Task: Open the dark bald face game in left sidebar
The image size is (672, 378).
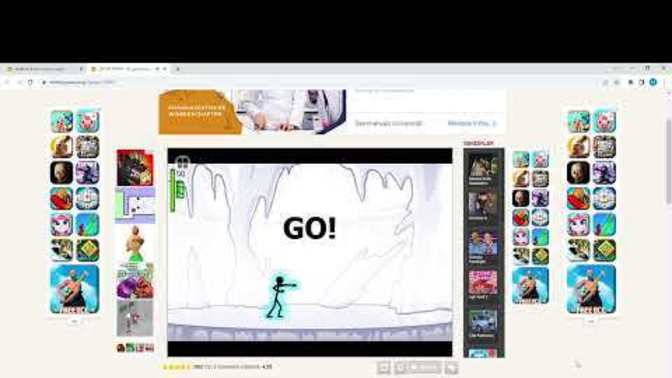Action: click(x=61, y=173)
